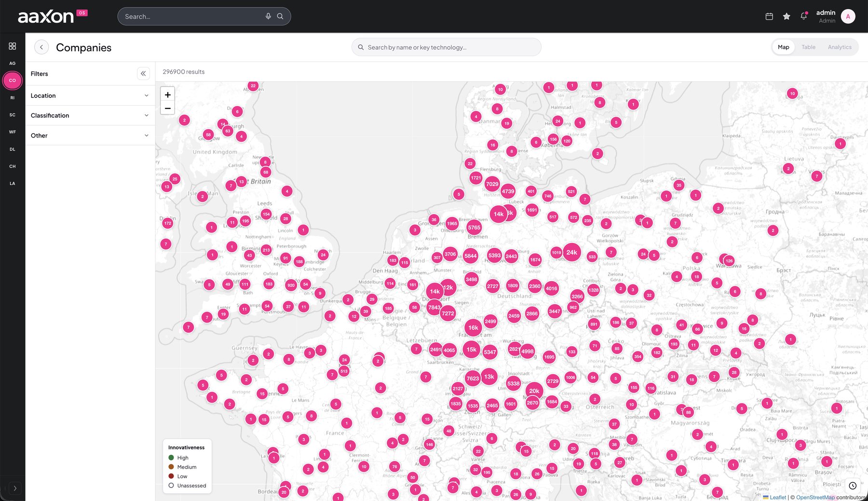Click the Low innovativeness legend swatch
Image resolution: width=868 pixels, height=501 pixels.
(x=171, y=476)
